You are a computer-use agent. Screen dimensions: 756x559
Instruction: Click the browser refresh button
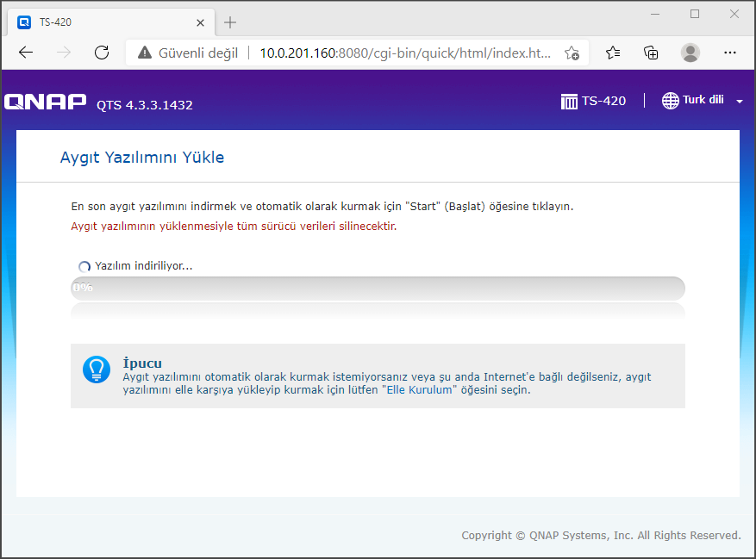point(102,53)
